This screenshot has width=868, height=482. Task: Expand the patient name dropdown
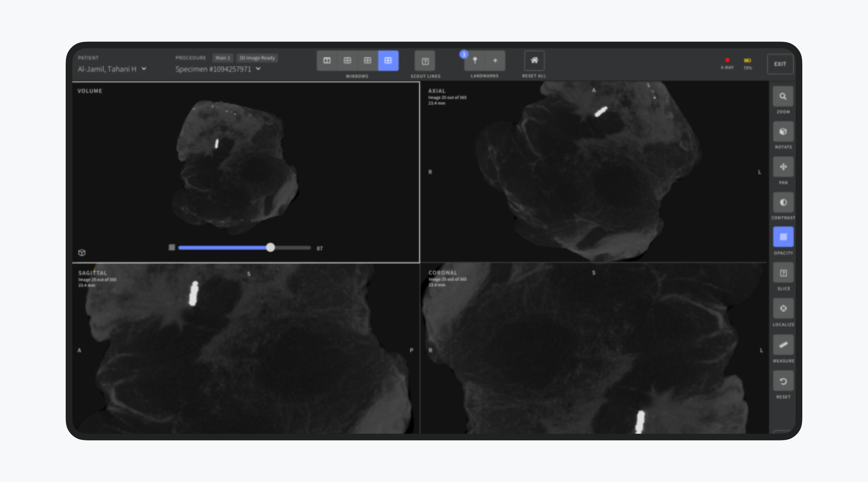click(144, 69)
